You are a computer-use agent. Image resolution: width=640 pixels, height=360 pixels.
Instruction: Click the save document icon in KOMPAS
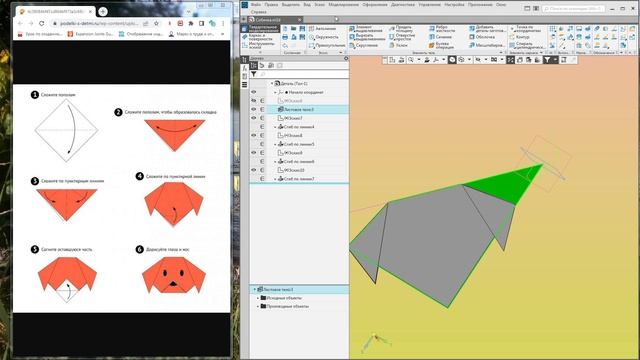coord(302,29)
